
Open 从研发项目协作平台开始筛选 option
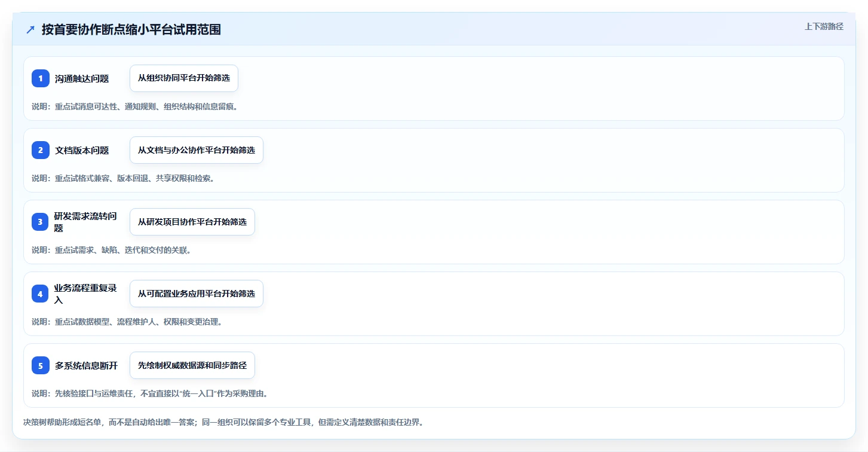[192, 222]
